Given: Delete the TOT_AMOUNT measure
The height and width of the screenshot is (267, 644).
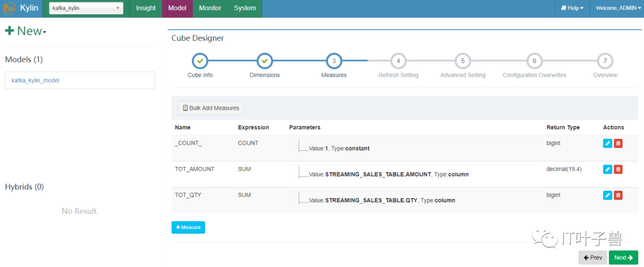Looking at the screenshot, I should (618, 169).
